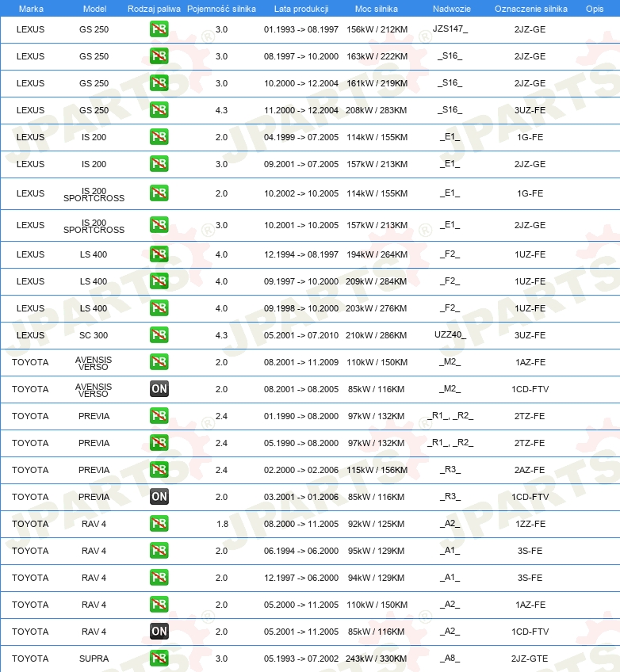Click petrol icon in LS 400 209kW row

159,281
